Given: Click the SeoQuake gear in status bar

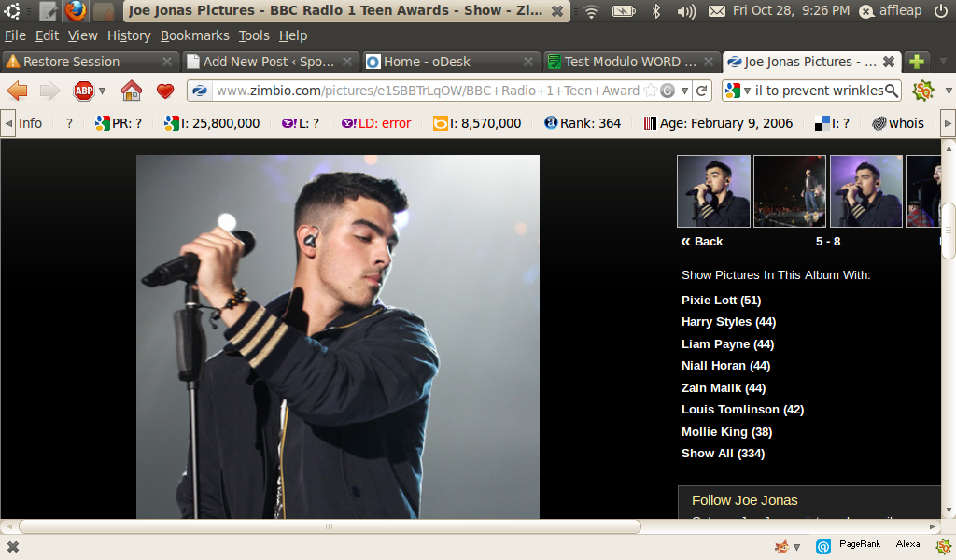Looking at the screenshot, I should 943,546.
